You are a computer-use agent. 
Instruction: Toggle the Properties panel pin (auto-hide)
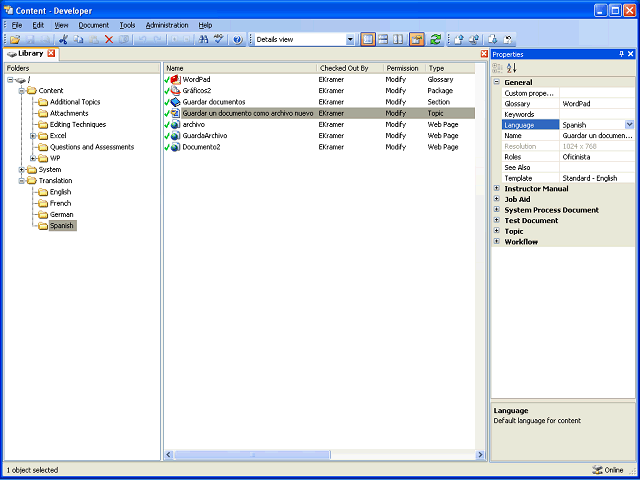622,54
